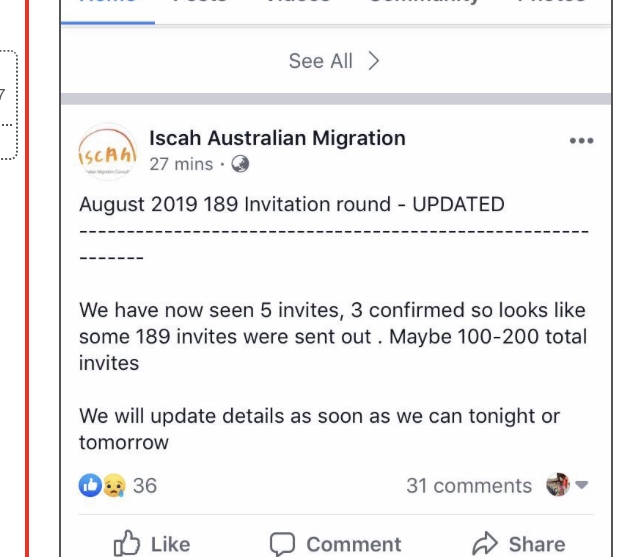Screen dimensions: 639x557
Task: Open the three-dot post options menu
Action: click(581, 141)
